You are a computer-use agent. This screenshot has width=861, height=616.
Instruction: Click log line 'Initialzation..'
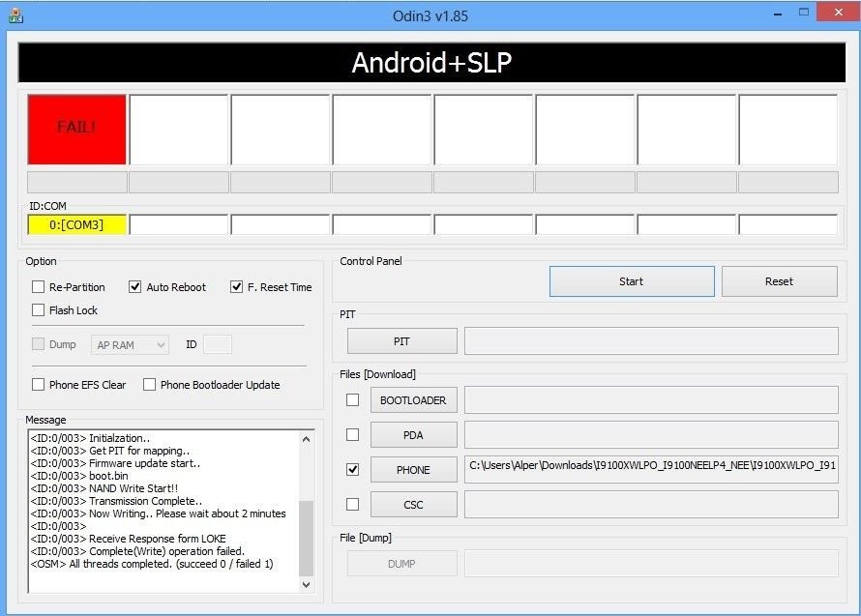coord(90,438)
